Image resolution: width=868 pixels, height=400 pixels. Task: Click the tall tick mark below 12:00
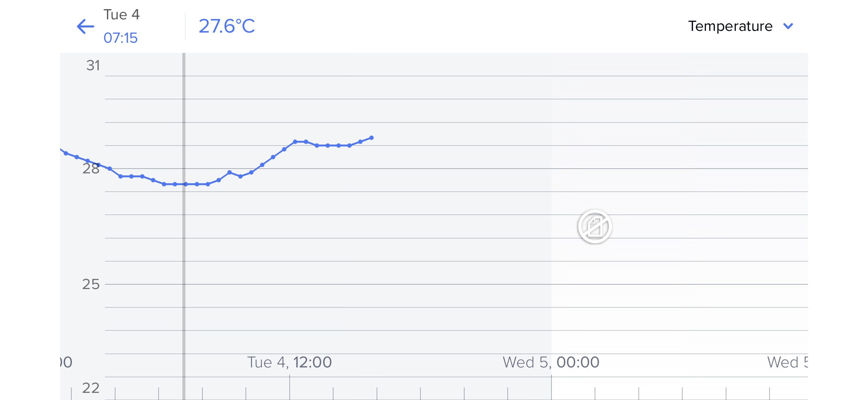point(290,387)
